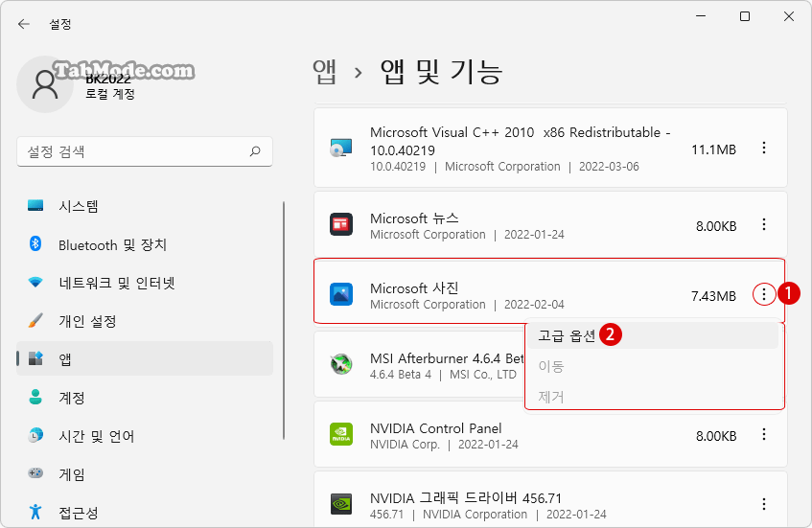Viewport: 812px width, 528px height.
Task: Click the Visual C++ 2010 app icon
Action: click(341, 148)
